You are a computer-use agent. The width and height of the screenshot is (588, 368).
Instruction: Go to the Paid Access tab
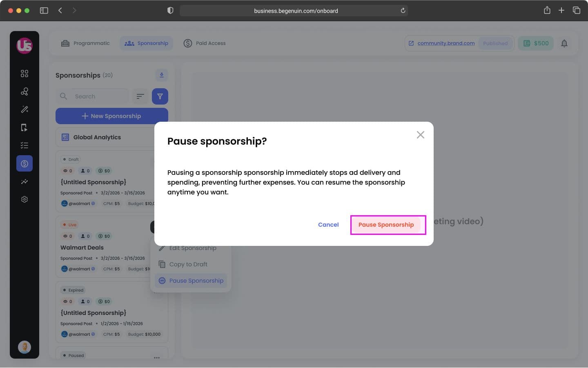(205, 43)
